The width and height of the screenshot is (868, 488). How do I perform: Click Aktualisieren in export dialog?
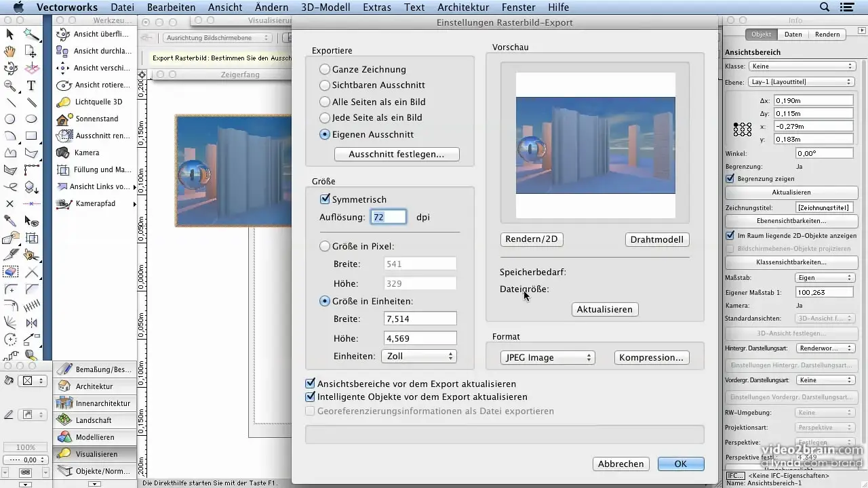(605, 310)
